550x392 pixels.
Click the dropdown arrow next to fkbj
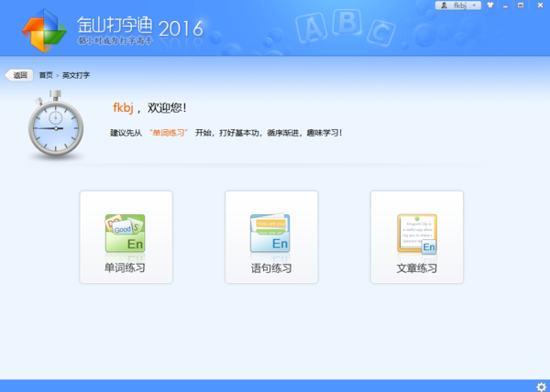475,5
